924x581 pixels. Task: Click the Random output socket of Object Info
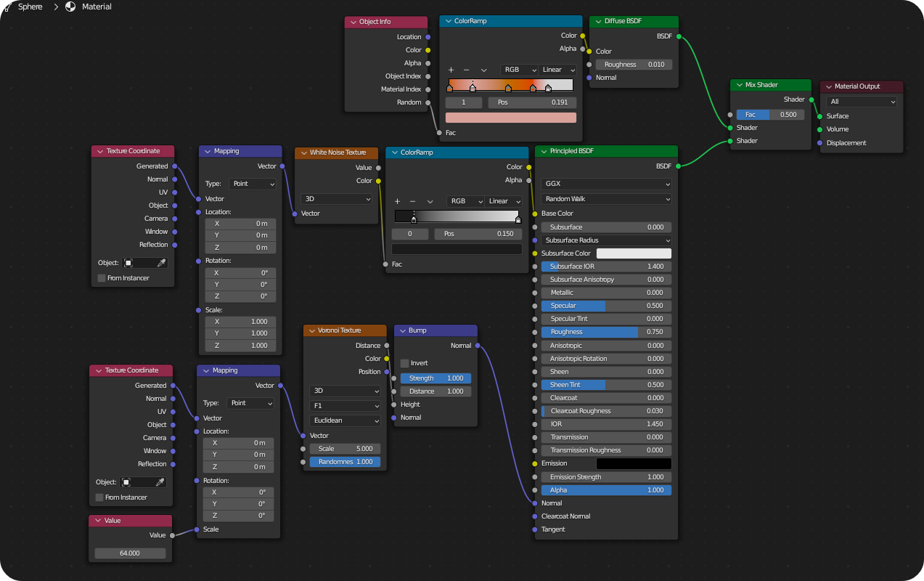428,102
